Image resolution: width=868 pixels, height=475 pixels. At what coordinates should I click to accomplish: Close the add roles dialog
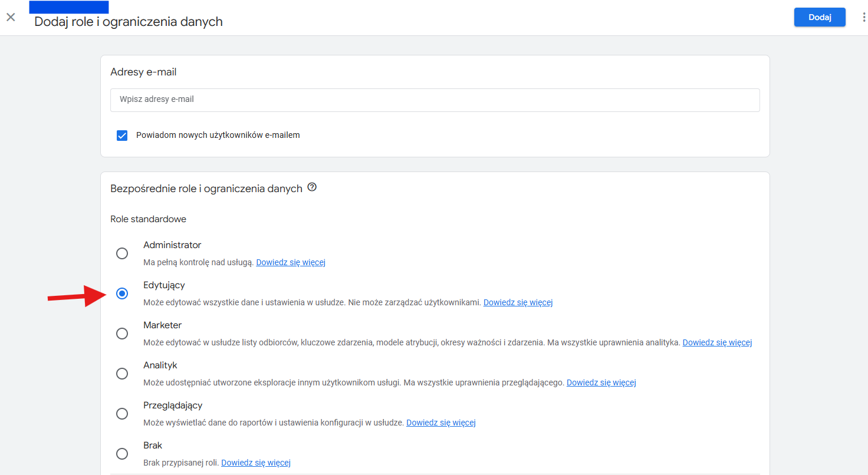point(11,17)
